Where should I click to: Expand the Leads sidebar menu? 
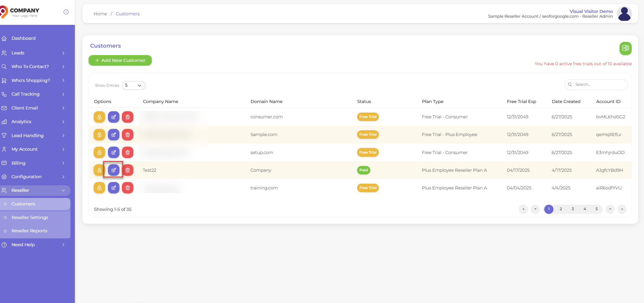tap(34, 53)
